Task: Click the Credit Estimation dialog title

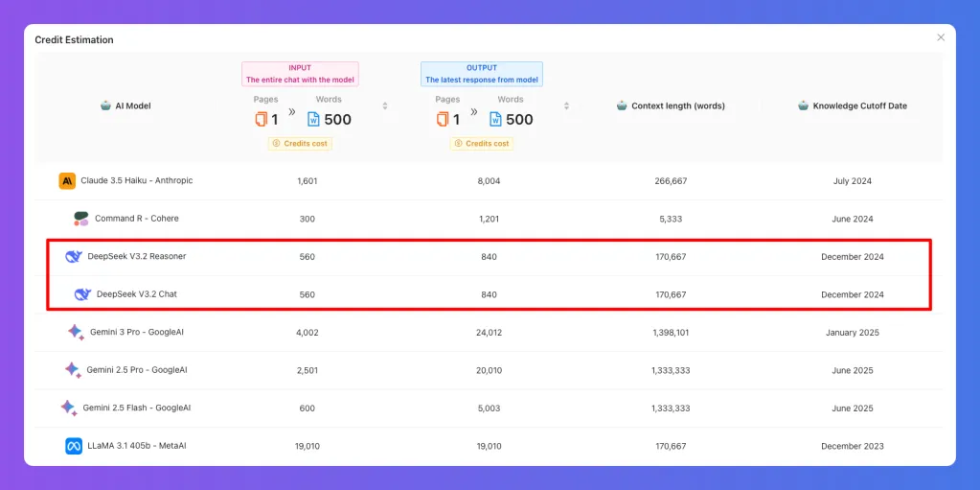Action: 75,40
